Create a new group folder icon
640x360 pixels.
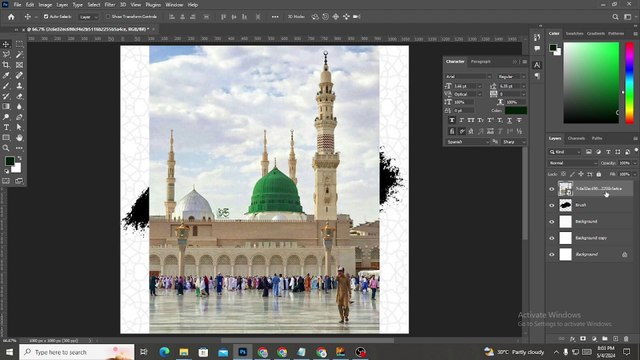click(x=604, y=339)
